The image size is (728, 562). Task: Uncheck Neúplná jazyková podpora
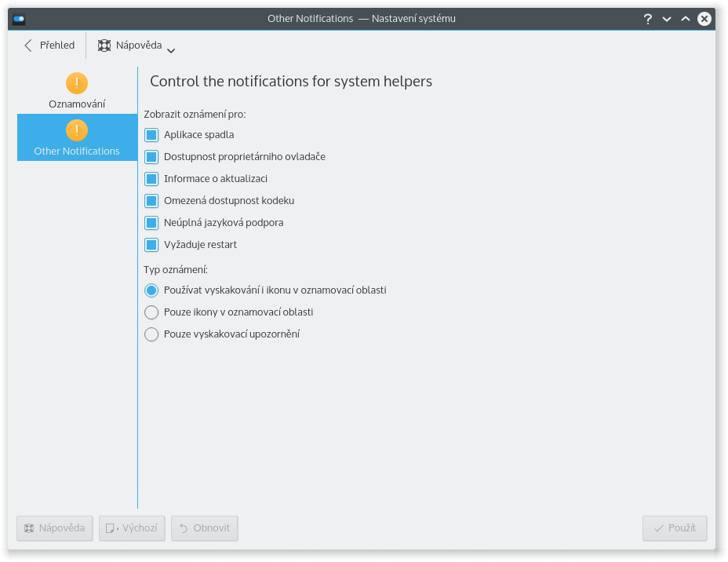coord(151,223)
